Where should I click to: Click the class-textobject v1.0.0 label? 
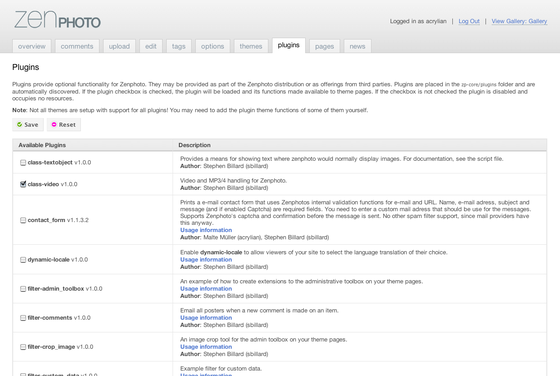[59, 162]
